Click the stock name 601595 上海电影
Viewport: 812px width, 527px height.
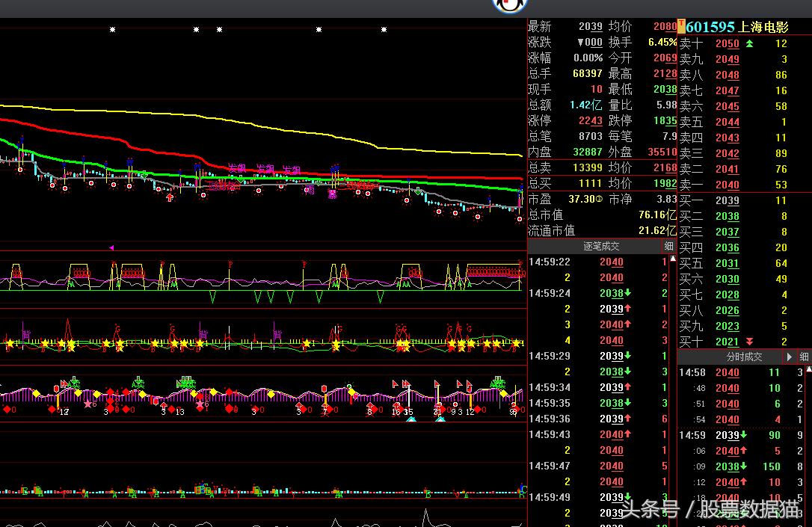point(737,27)
